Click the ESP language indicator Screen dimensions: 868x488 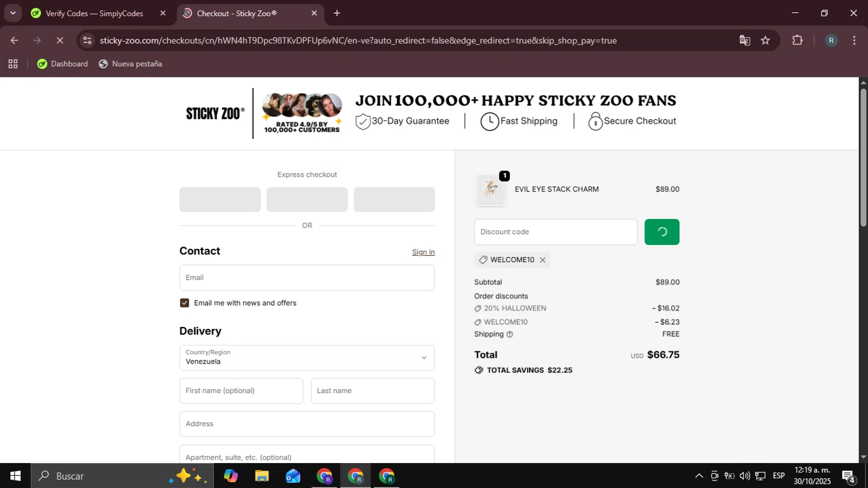(779, 476)
